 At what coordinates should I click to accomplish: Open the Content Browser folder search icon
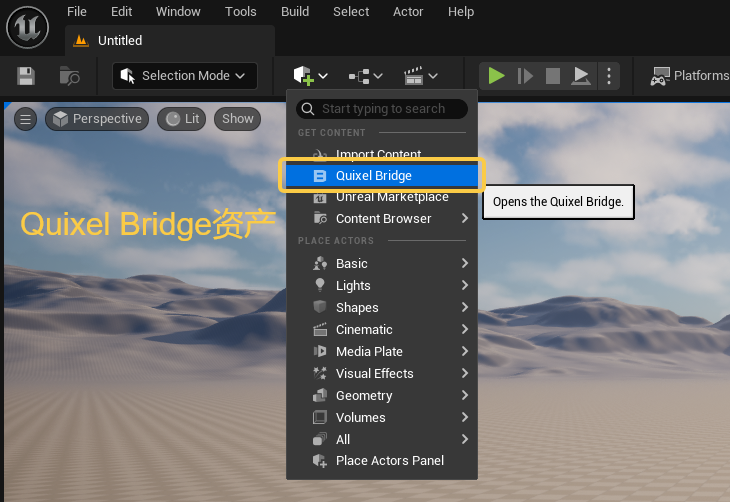(x=69, y=76)
